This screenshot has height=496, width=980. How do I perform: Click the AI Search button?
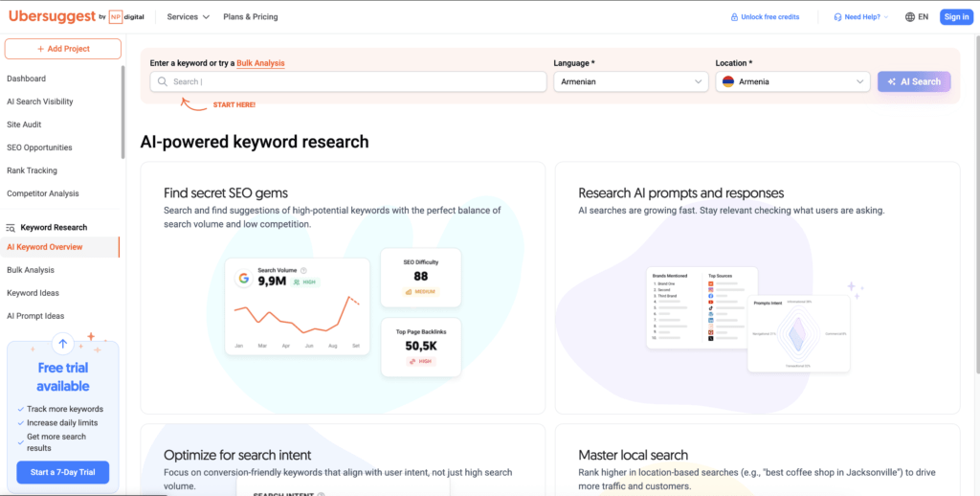(914, 82)
